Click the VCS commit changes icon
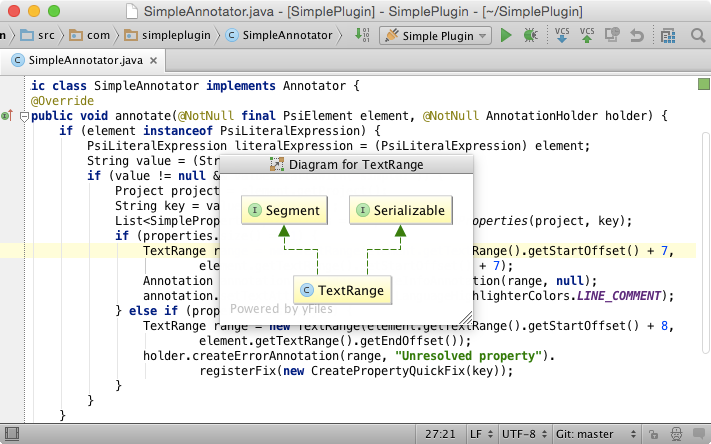 (x=587, y=35)
